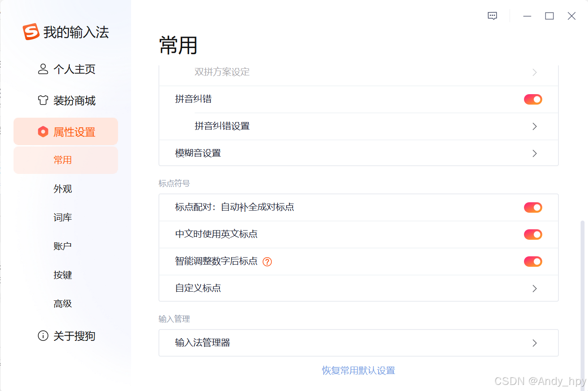
Task: Click the 标点配对：自动补全成对标点 label
Action: click(235, 207)
